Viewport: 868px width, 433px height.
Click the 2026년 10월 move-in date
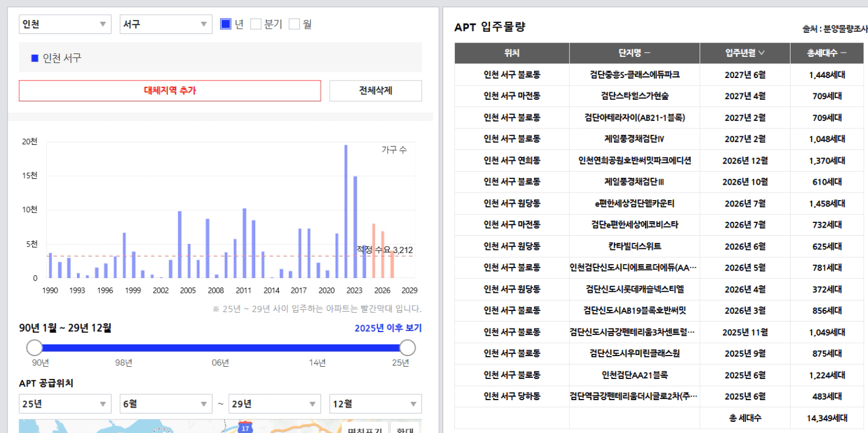pyautogui.click(x=745, y=182)
